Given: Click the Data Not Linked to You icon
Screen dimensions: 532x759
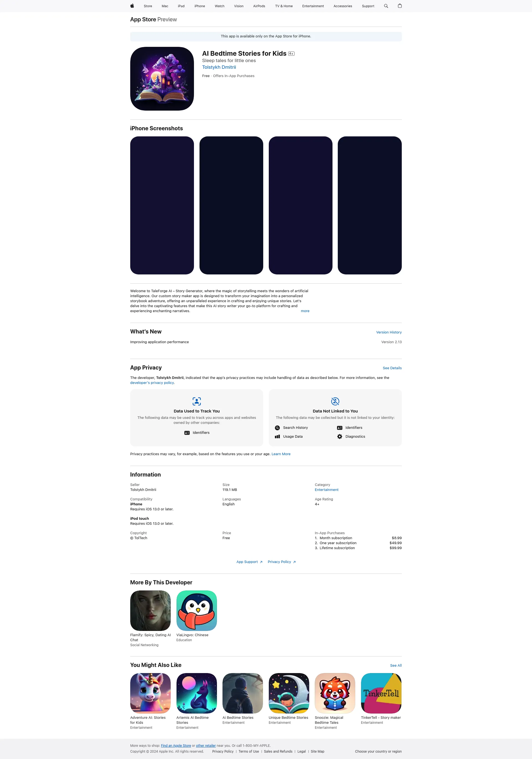Looking at the screenshot, I should [x=335, y=401].
